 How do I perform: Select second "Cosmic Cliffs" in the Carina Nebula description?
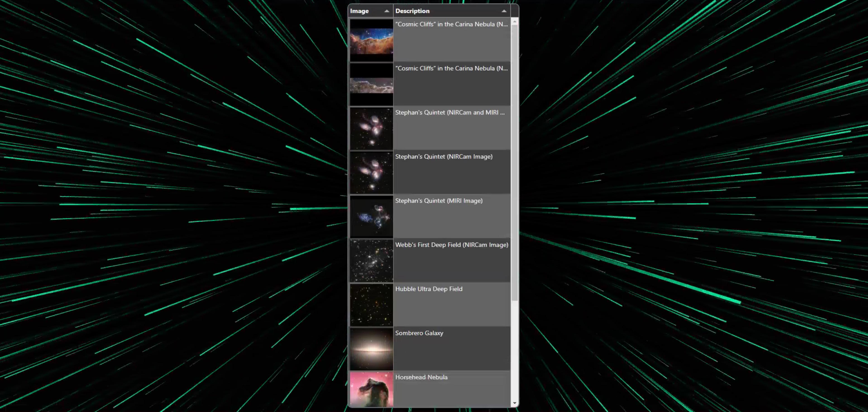pyautogui.click(x=452, y=68)
